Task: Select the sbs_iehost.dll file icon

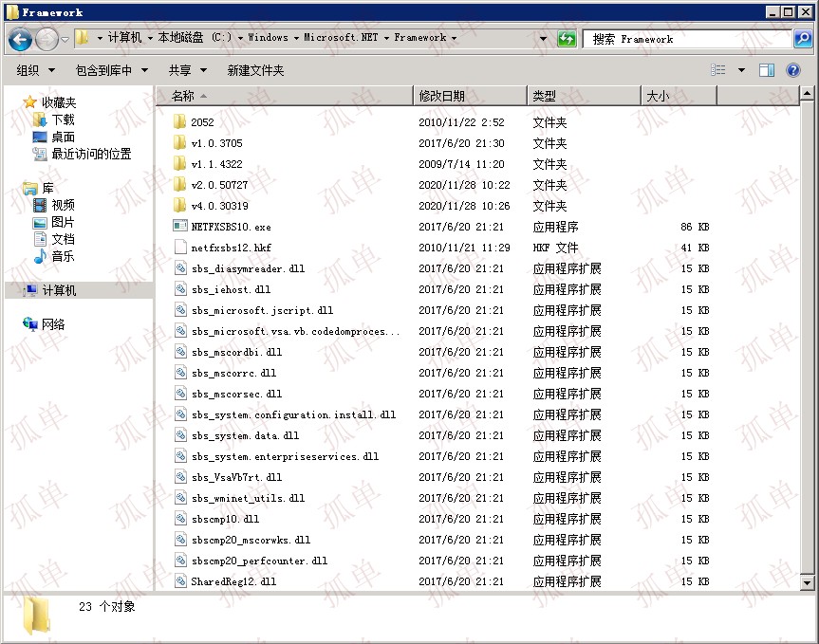Action: [180, 288]
